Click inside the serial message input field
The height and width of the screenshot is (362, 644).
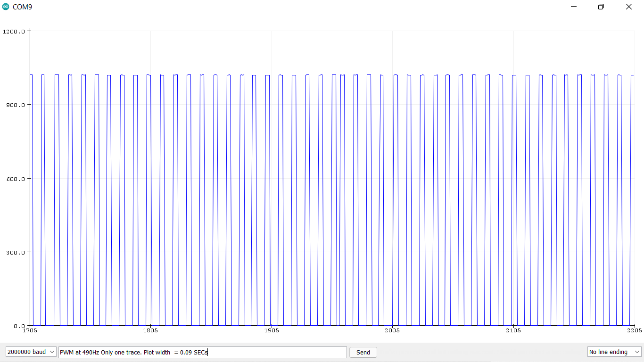pos(203,352)
